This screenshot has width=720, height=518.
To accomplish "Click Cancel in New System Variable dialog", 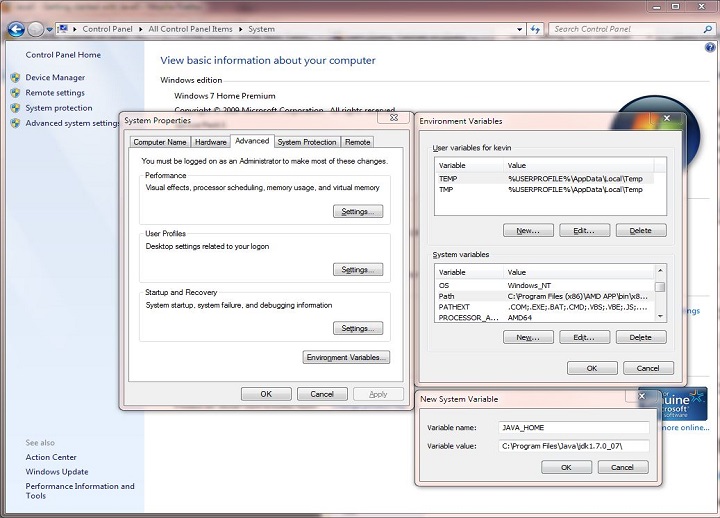I will click(x=623, y=467).
